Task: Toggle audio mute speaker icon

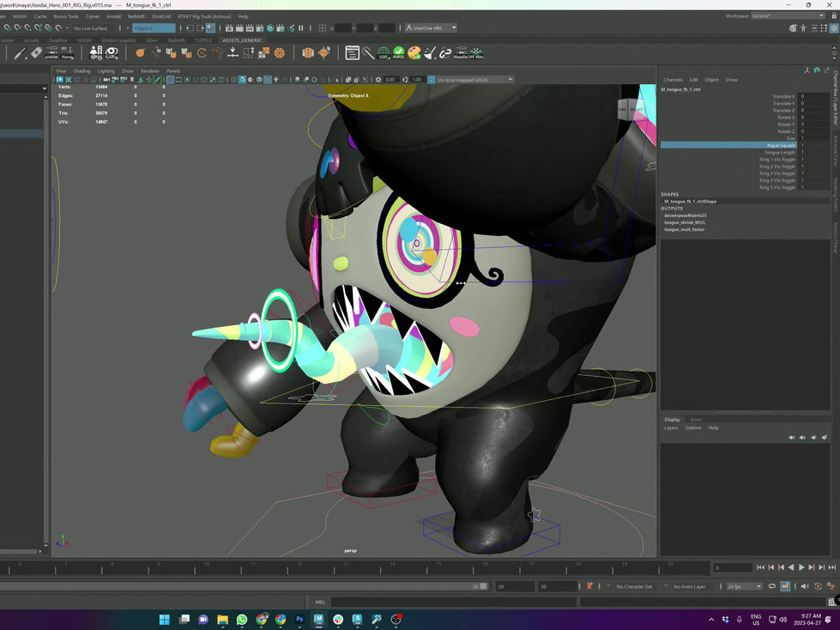Action: [805, 586]
